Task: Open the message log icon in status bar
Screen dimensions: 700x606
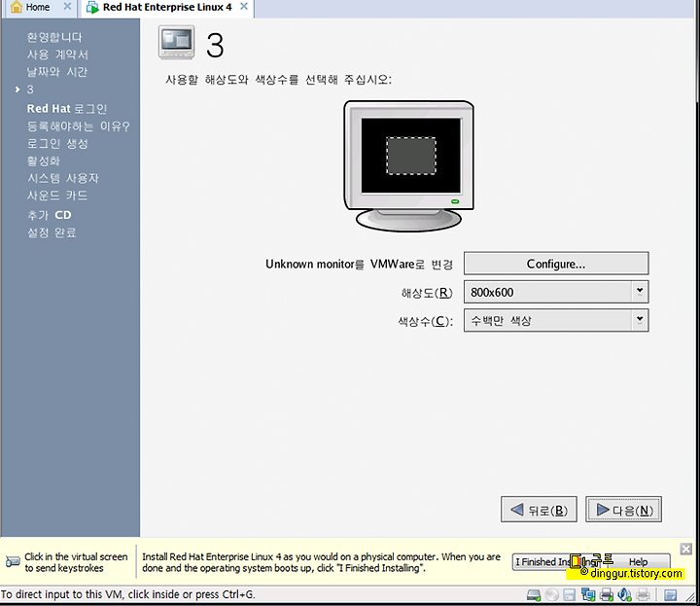Action: [670, 595]
